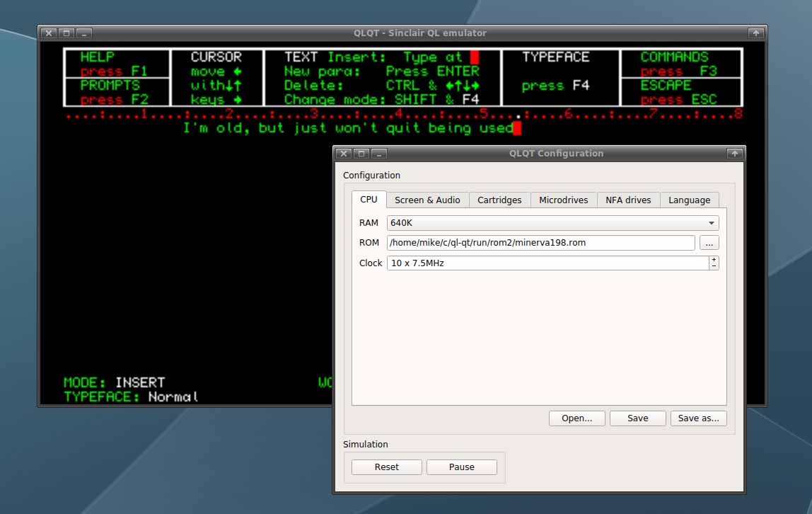Browse for a ROM file with the ellipsis button
The width and height of the screenshot is (812, 514).
click(709, 243)
